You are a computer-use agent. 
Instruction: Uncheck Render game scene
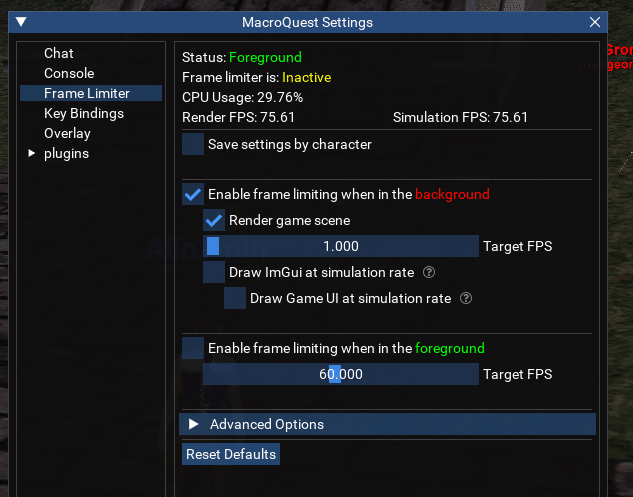214,220
